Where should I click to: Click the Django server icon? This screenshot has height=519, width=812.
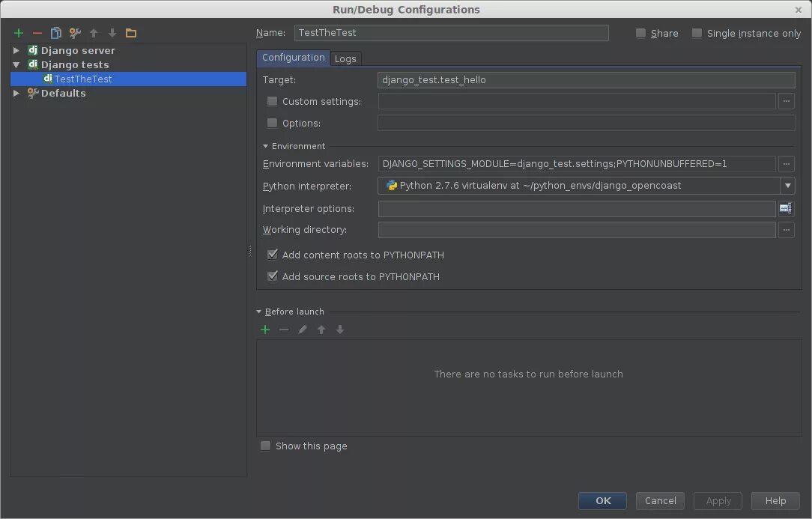coord(33,50)
